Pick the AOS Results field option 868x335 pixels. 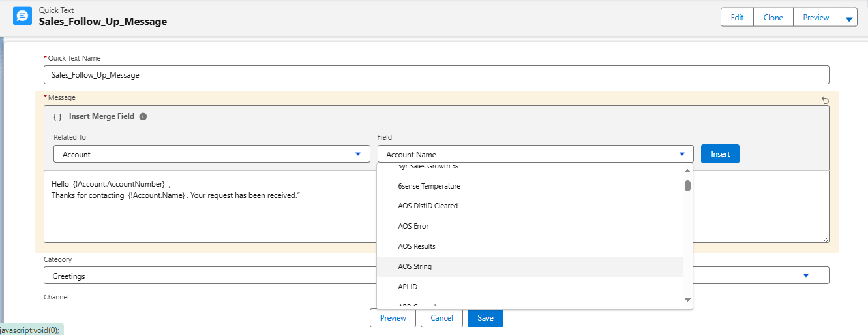416,246
